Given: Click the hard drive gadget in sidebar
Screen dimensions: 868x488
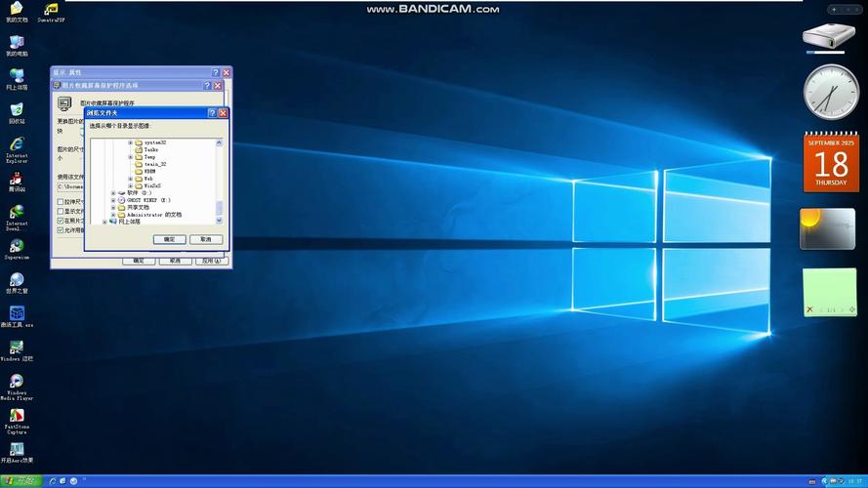Looking at the screenshot, I should point(829,38).
